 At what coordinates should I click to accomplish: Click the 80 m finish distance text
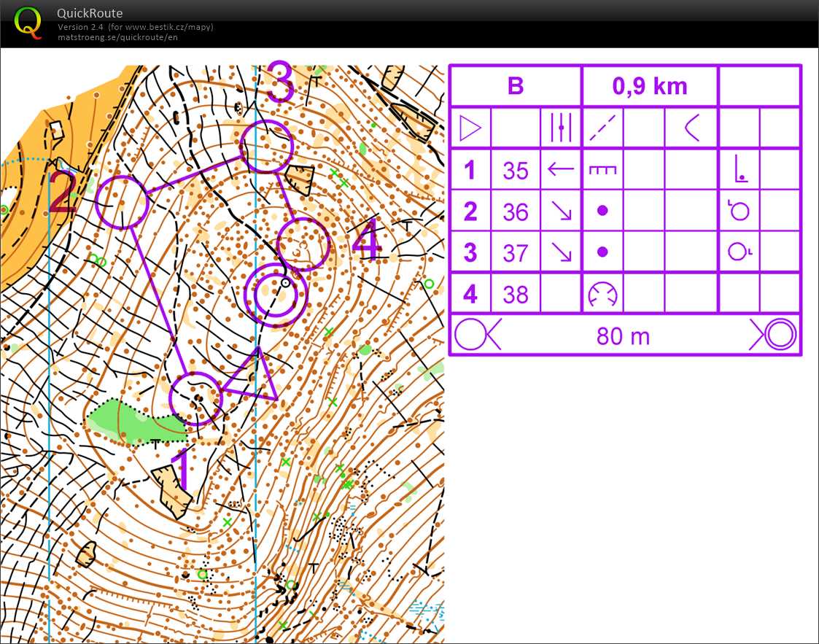coord(623,336)
